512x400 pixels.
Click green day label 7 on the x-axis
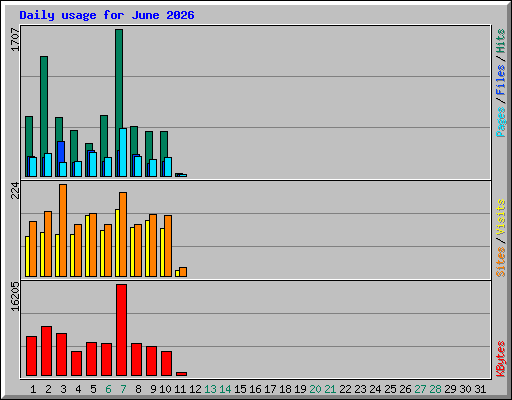point(123,389)
